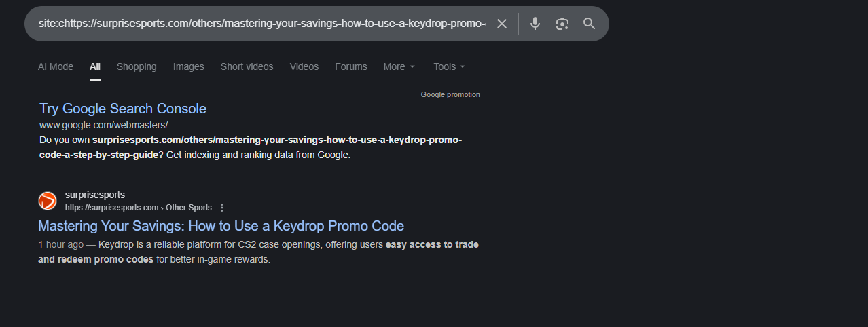
Task: Open three-dot menu beside result URL
Action: [222, 208]
